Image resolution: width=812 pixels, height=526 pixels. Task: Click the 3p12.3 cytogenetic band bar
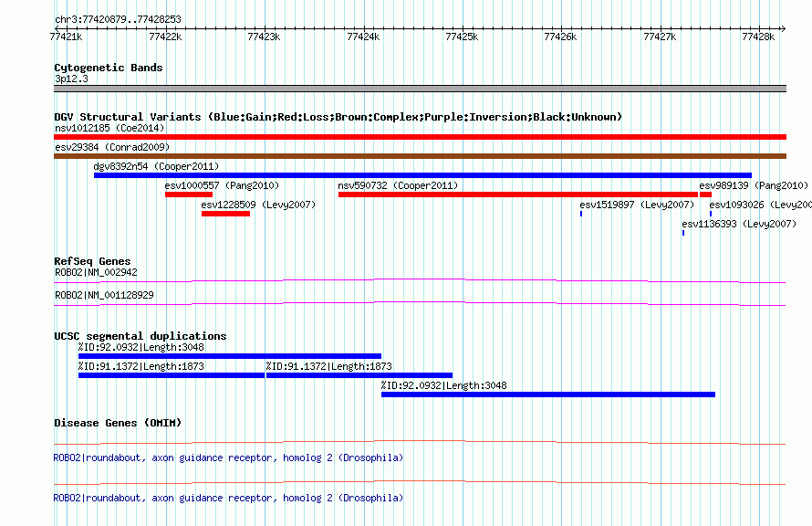pyautogui.click(x=420, y=89)
